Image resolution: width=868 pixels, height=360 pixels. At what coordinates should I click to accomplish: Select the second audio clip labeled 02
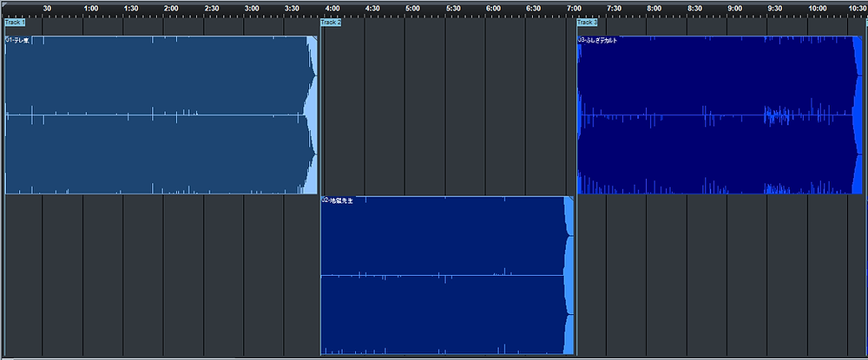pyautogui.click(x=447, y=275)
